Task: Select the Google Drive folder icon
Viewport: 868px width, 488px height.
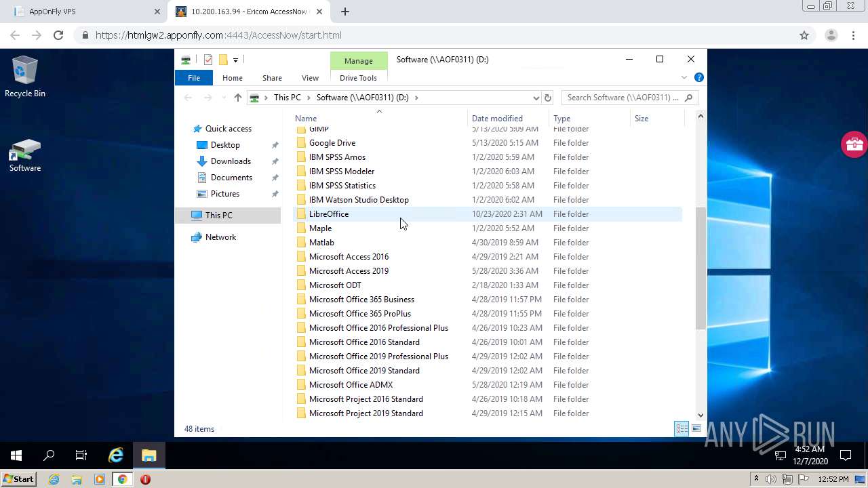Action: [301, 143]
